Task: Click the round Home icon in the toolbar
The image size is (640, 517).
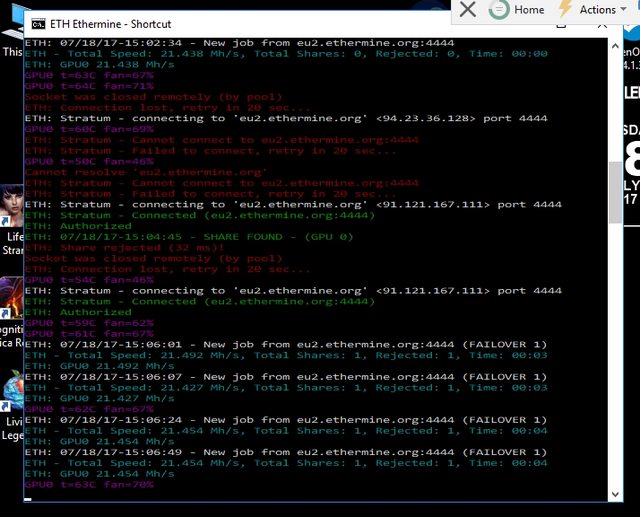Action: tap(499, 9)
